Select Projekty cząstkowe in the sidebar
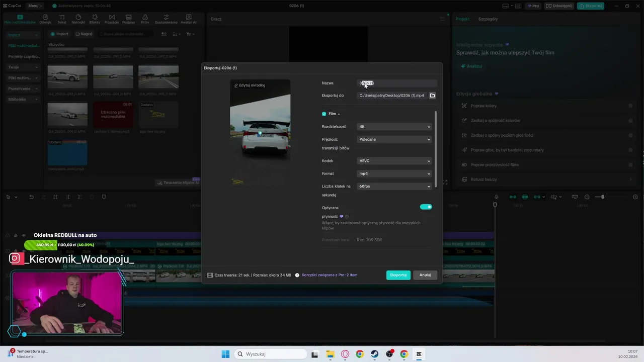Screen dimensions: 644x362 24,57
